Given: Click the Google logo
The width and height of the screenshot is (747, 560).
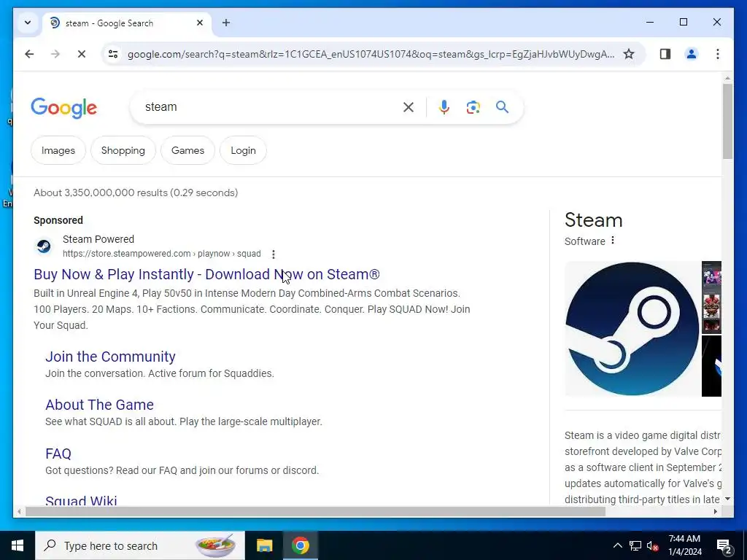Looking at the screenshot, I should click(64, 108).
